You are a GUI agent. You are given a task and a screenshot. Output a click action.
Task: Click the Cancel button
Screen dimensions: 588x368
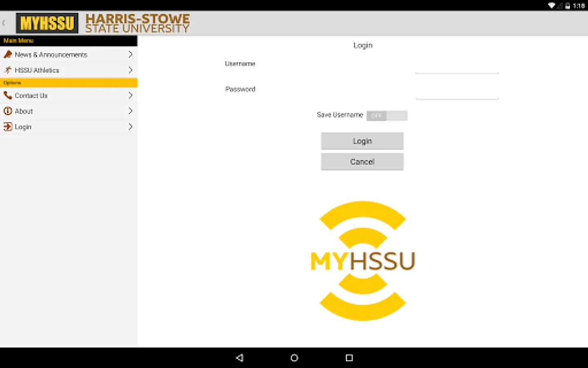coord(362,162)
